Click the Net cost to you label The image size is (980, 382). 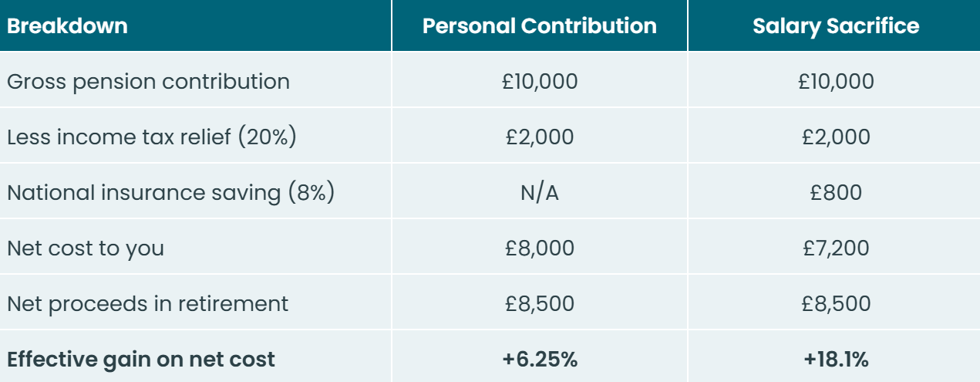(86, 248)
